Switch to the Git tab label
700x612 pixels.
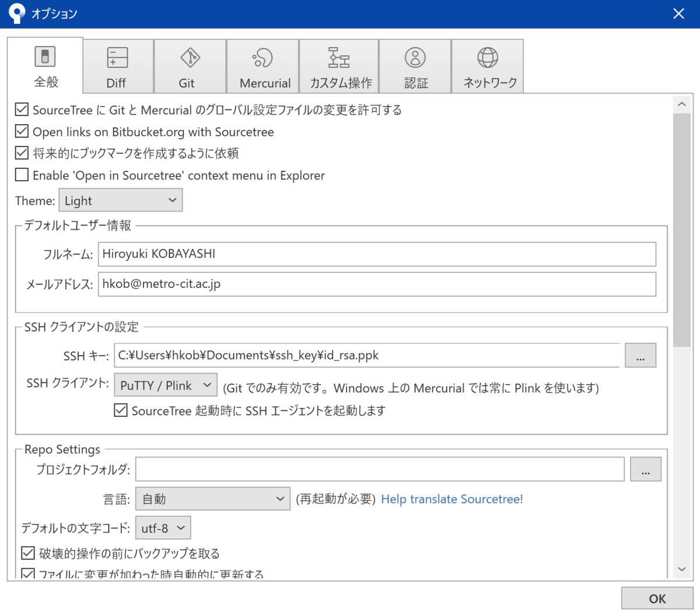(187, 83)
